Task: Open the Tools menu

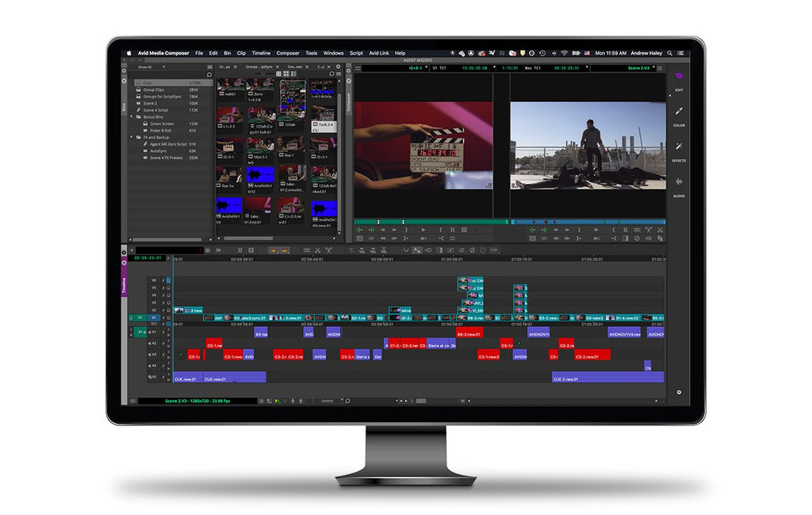Action: click(x=311, y=53)
